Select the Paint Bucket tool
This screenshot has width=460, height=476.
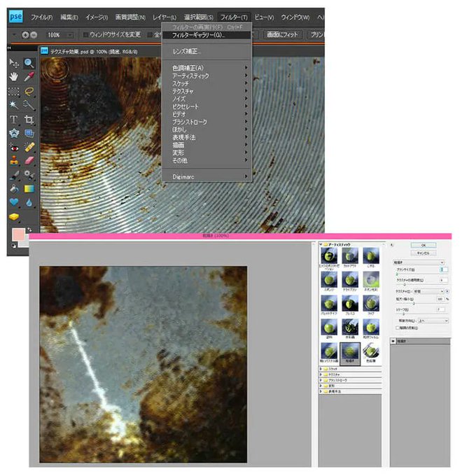click(x=14, y=189)
